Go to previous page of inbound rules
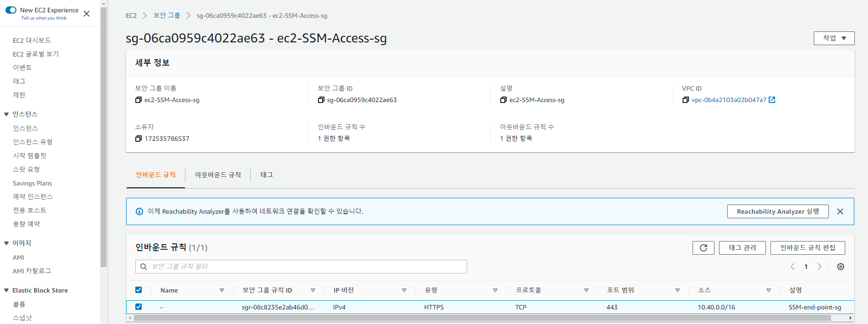This screenshot has width=868, height=324. point(792,267)
